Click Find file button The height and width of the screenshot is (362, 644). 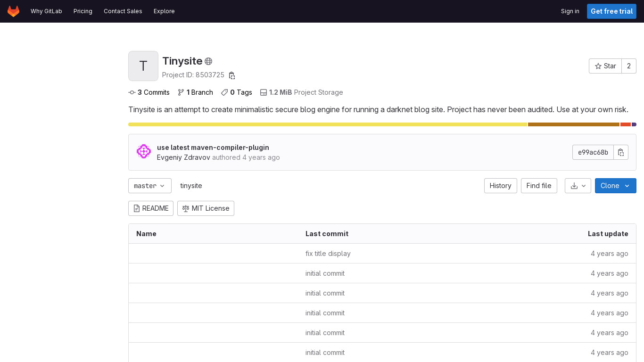click(539, 186)
